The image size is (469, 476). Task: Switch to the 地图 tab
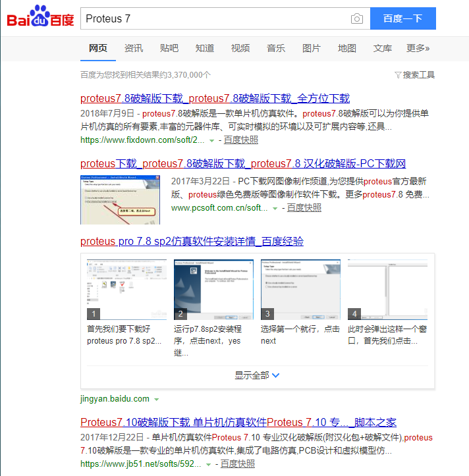click(x=347, y=48)
